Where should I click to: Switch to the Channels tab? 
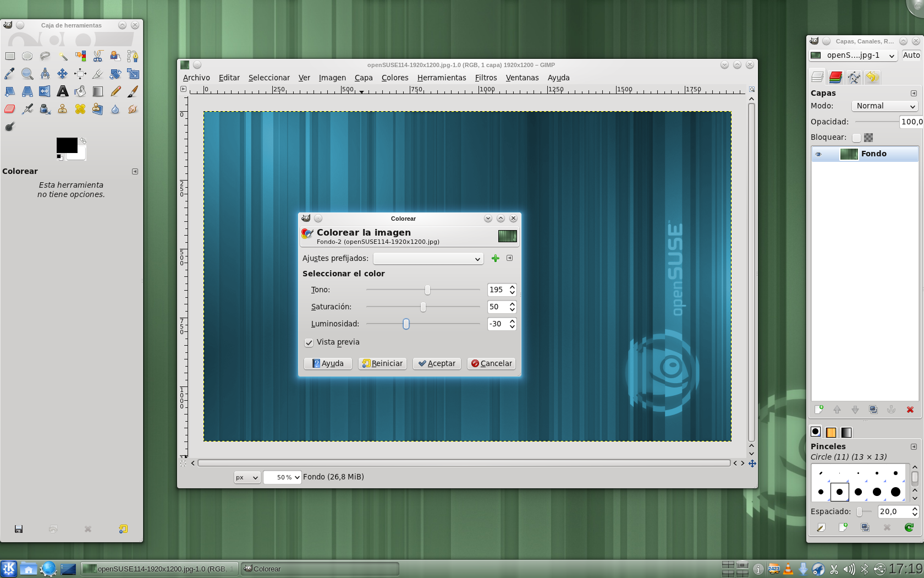pos(835,78)
